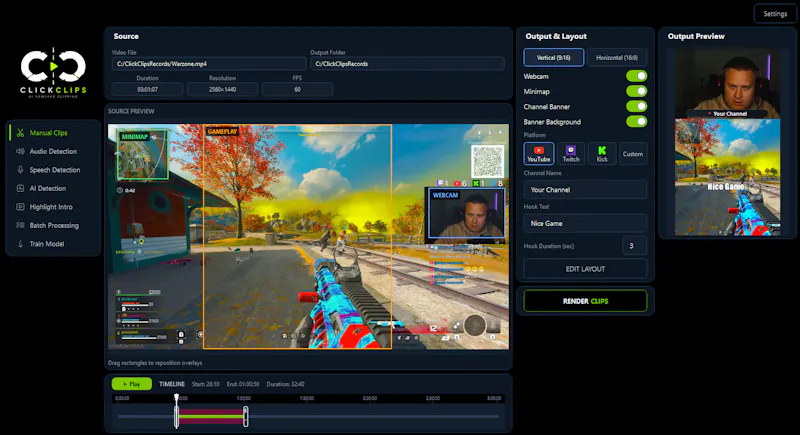Select the WEBCAM overlay rectangle

pyautogui.click(x=466, y=213)
